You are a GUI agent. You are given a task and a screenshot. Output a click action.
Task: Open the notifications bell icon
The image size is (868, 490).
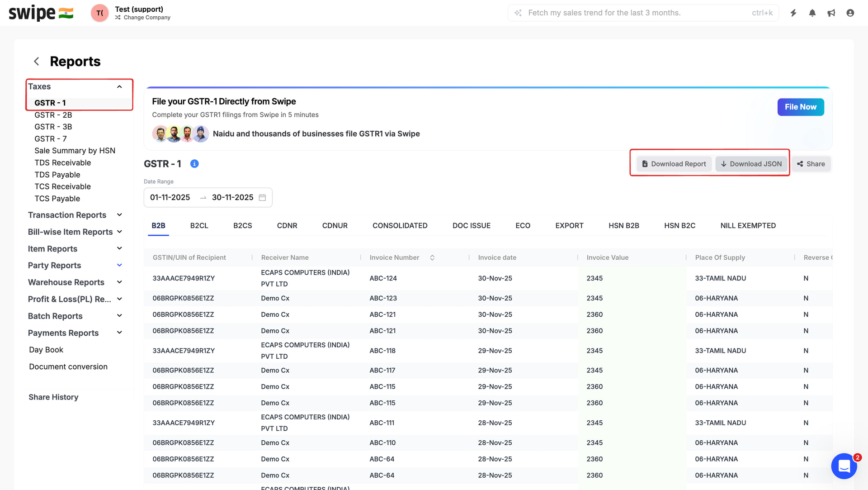(x=812, y=13)
